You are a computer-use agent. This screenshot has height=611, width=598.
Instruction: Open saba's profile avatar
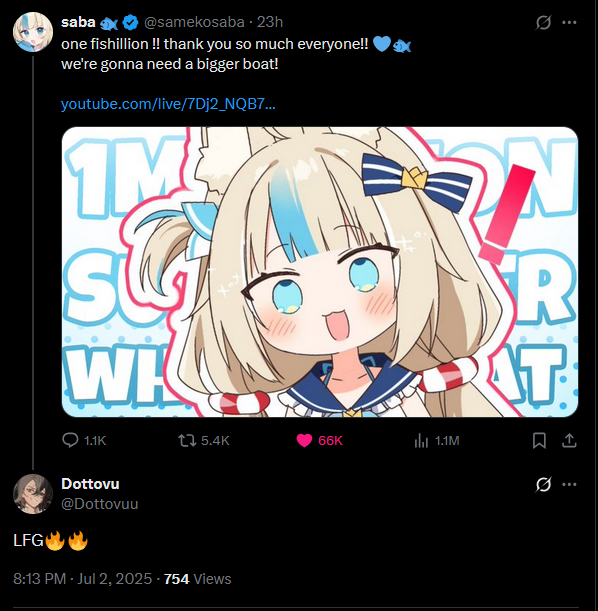tap(33, 32)
